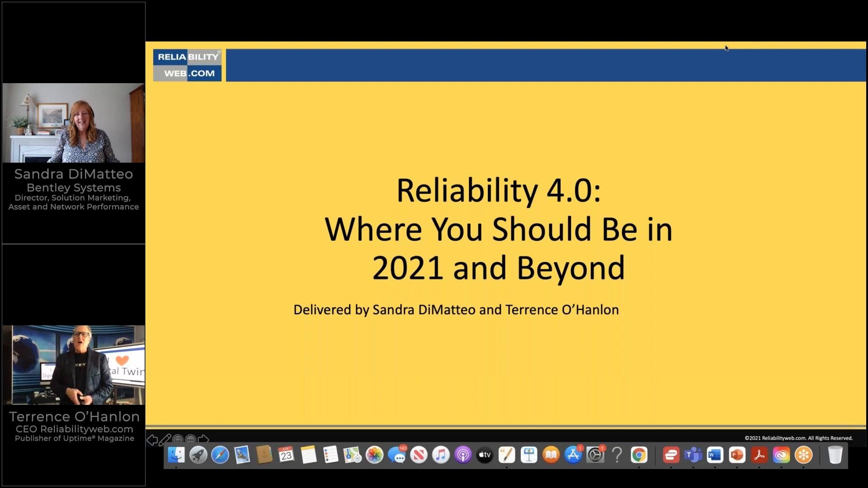868x488 pixels.
Task: Select Sandra DiMatteo's webcam video thumbnail
Action: [x=73, y=123]
